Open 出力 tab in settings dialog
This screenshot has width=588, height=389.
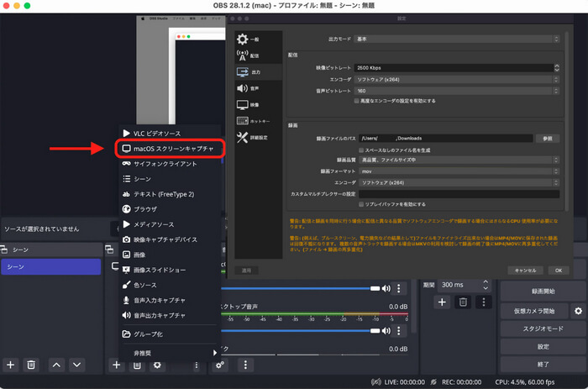(259, 72)
